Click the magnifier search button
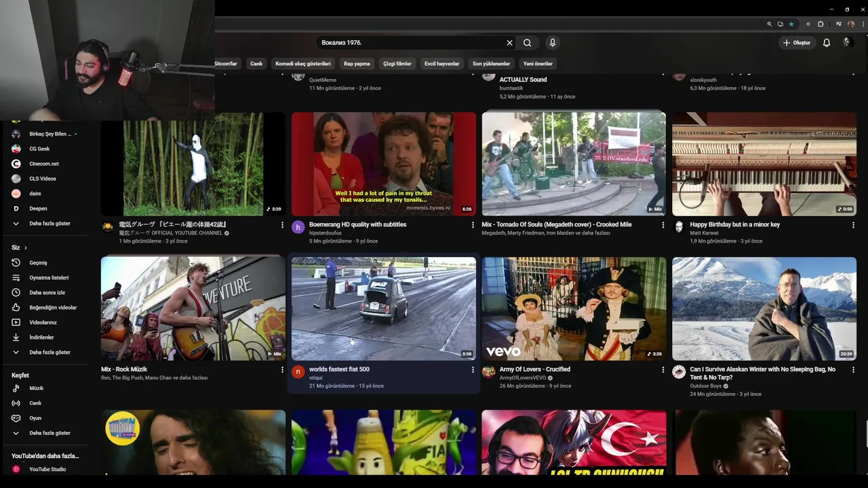This screenshot has height=488, width=868. [527, 43]
